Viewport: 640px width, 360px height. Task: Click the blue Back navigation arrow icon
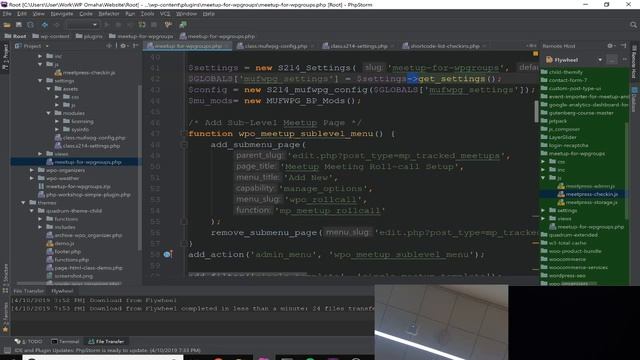pos(44,25)
